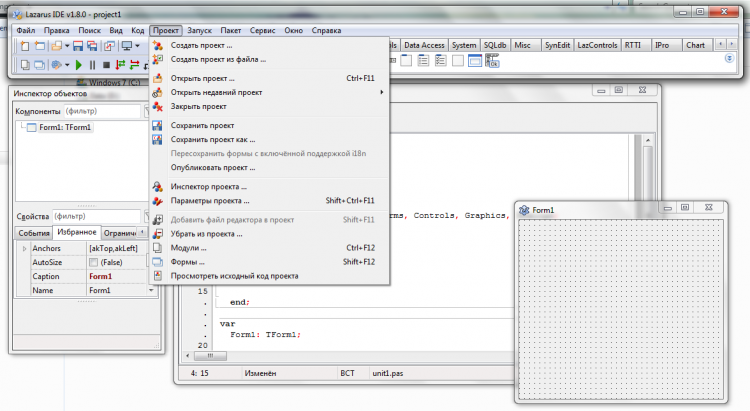Click the build mode gear icon
This screenshot has height=411, width=750.
pos(56,65)
